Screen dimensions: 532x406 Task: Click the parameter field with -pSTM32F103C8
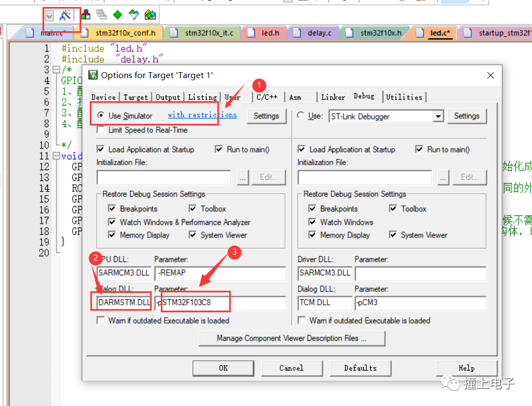click(220, 303)
